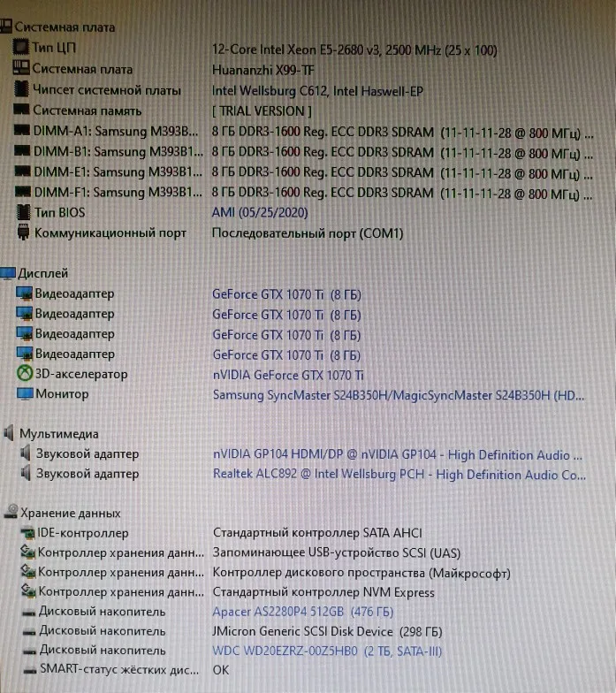The height and width of the screenshot is (693, 616).
Task: Click the controller icon in the Майкрософт disk space row
Action: pos(28,572)
